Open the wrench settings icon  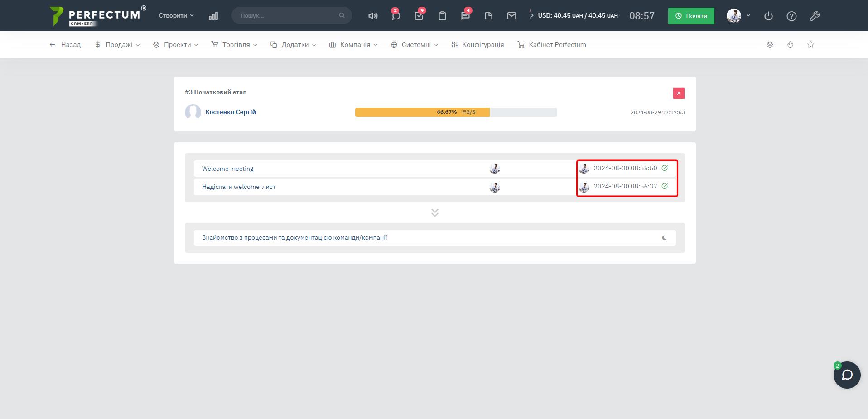(815, 16)
